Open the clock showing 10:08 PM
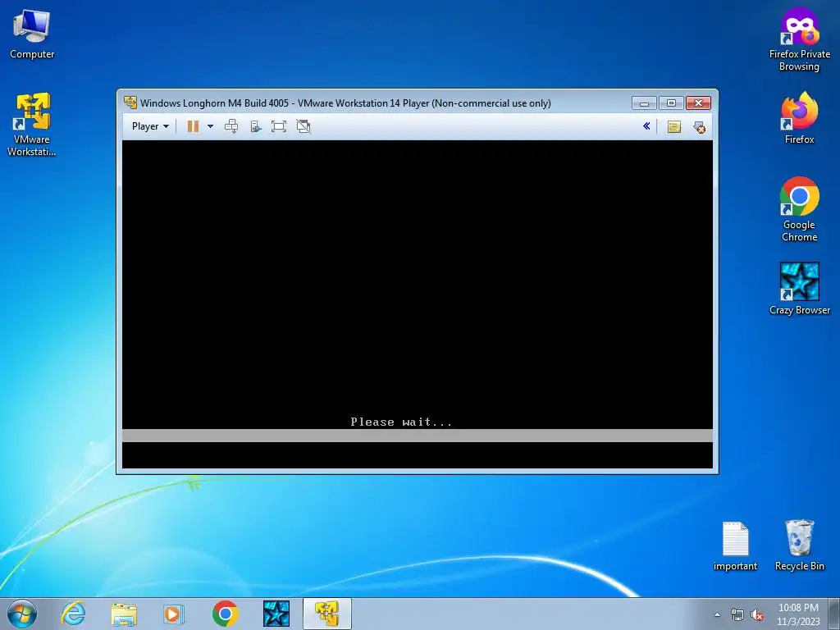The width and height of the screenshot is (840, 630). click(x=799, y=614)
